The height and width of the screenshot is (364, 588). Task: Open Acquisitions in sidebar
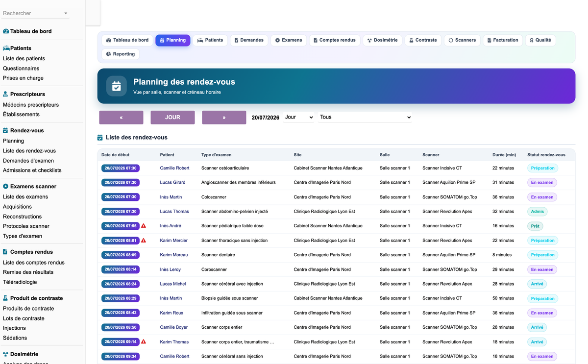tap(17, 207)
